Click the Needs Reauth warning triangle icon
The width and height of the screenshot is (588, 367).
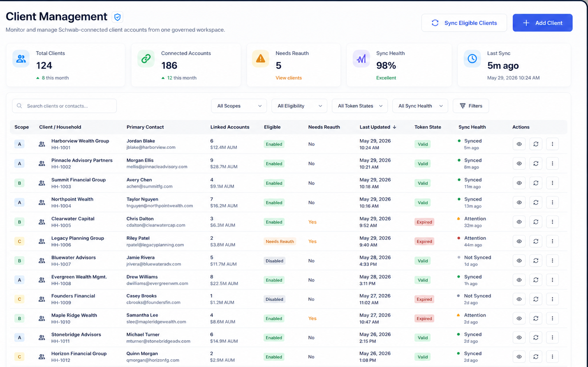click(260, 59)
